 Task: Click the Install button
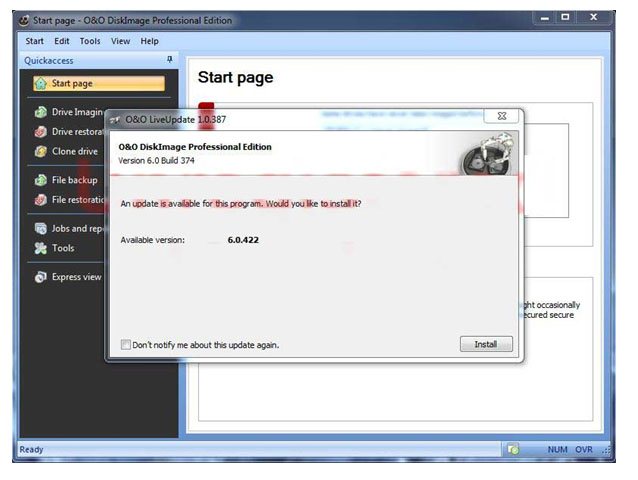coord(486,344)
